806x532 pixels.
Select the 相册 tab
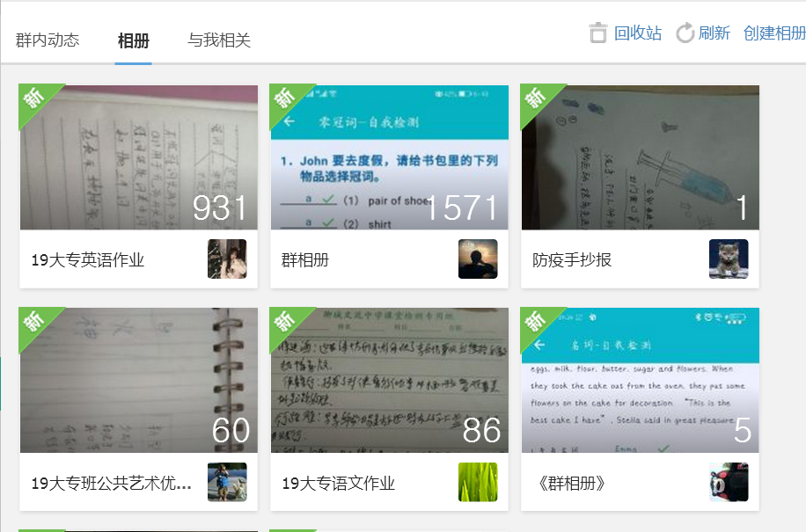click(134, 40)
